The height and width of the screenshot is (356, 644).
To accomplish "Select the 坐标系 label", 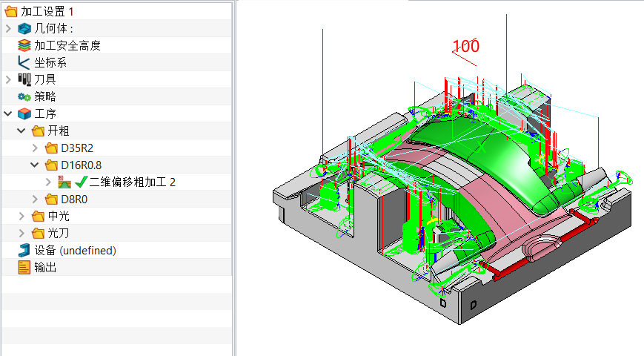I will [50, 62].
